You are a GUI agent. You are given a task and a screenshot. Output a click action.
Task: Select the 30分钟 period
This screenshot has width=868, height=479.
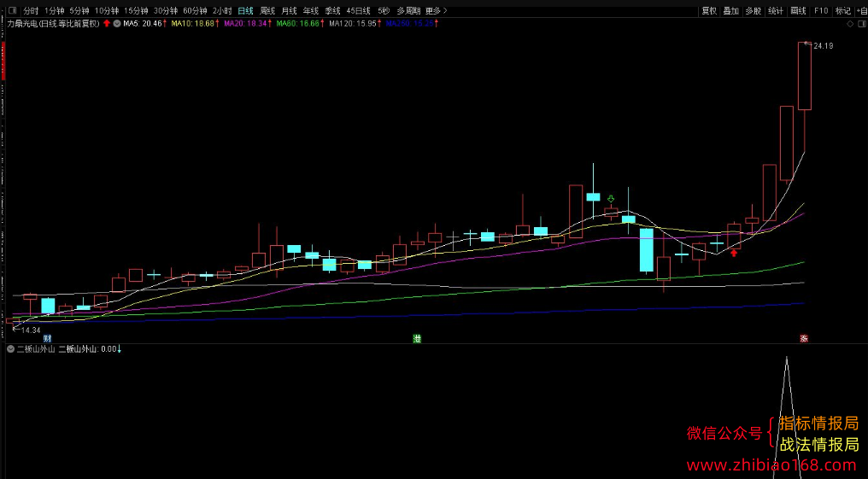tap(166, 10)
